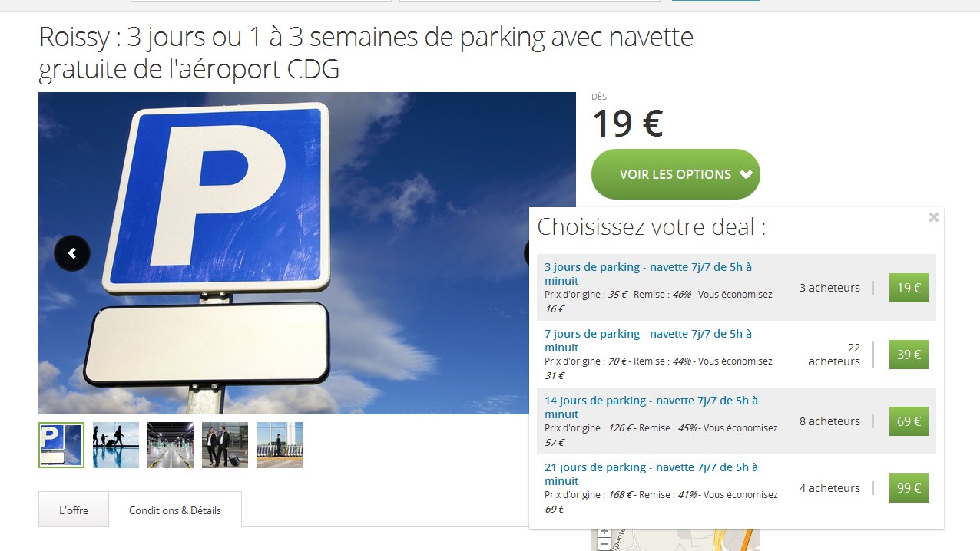Switch to the L'offre tab
Viewport: 980px width, 551px height.
pyautogui.click(x=74, y=510)
